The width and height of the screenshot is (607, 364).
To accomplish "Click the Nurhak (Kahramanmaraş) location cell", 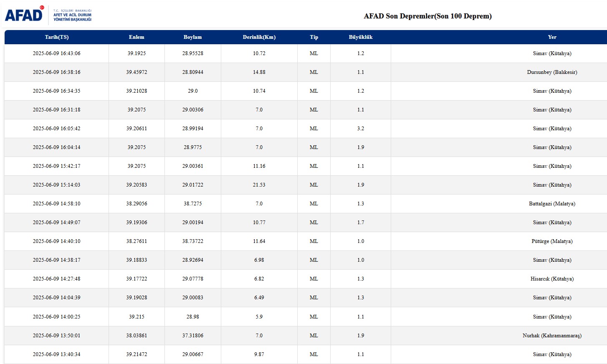I will click(x=552, y=336).
